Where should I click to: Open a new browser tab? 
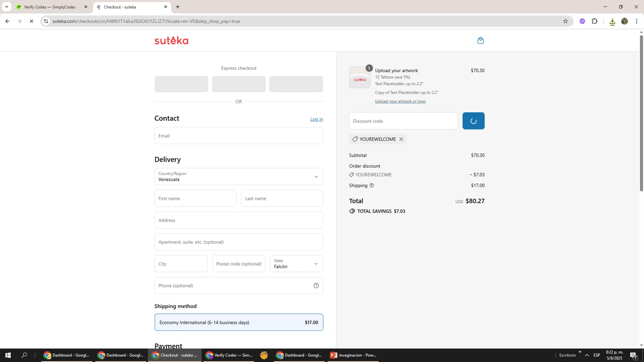pyautogui.click(x=178, y=7)
